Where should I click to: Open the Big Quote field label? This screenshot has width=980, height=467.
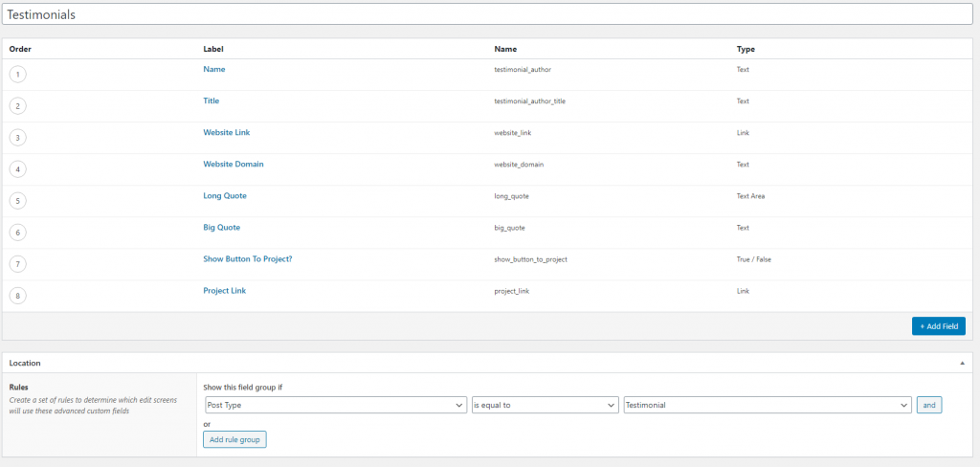coord(222,228)
